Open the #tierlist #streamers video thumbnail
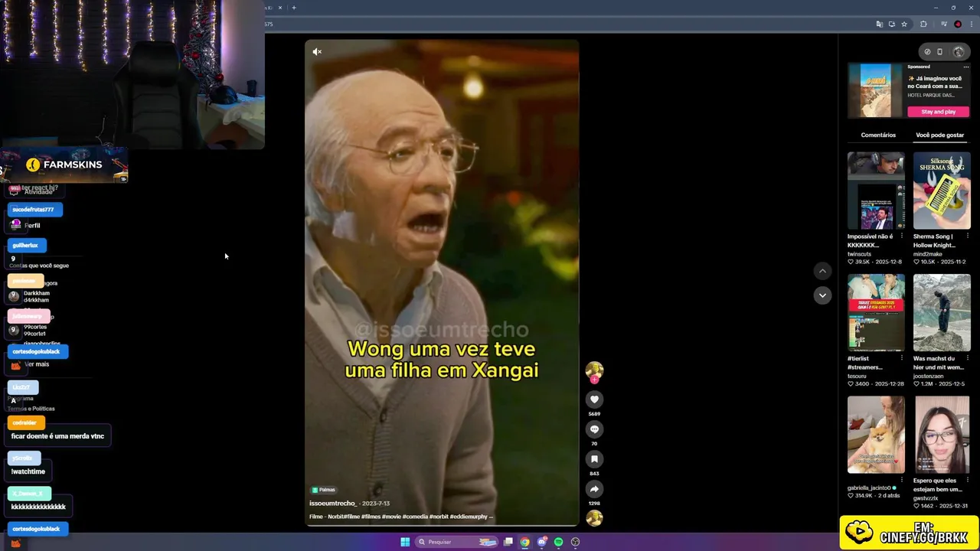Image resolution: width=980 pixels, height=551 pixels. point(876,313)
